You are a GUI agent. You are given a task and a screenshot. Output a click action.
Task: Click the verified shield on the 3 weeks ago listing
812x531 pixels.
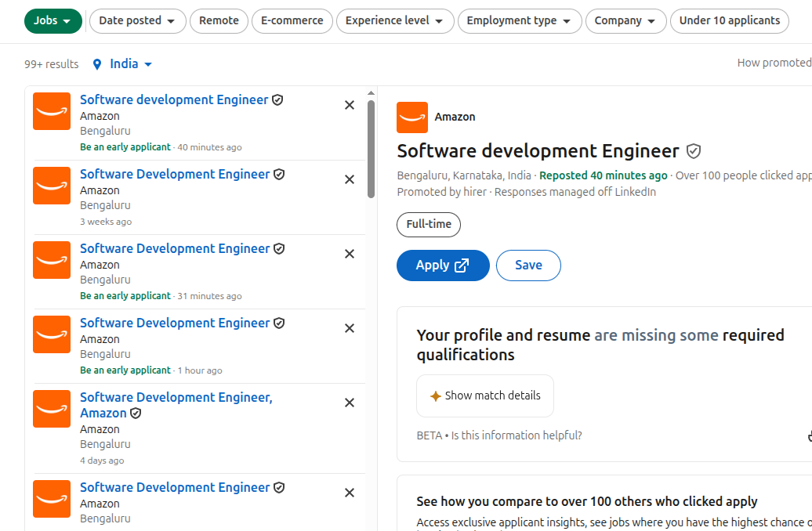[x=279, y=175]
